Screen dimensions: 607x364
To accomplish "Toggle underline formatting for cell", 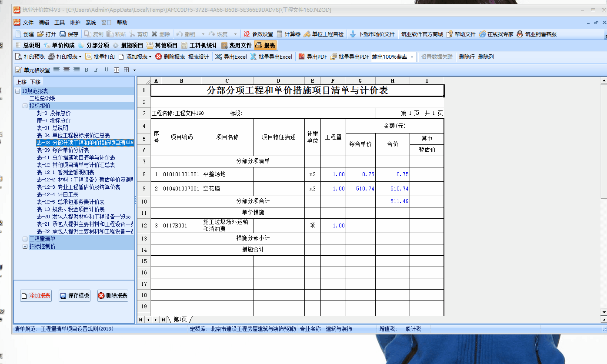I will [106, 70].
